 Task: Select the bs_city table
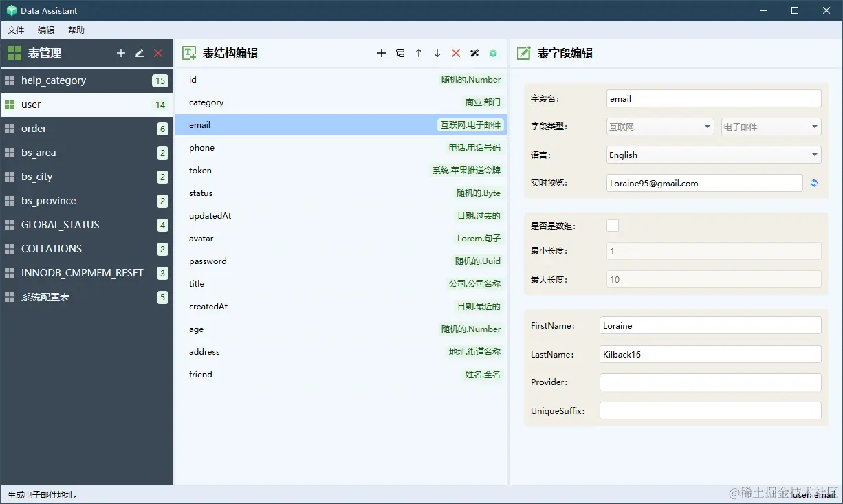pos(86,177)
